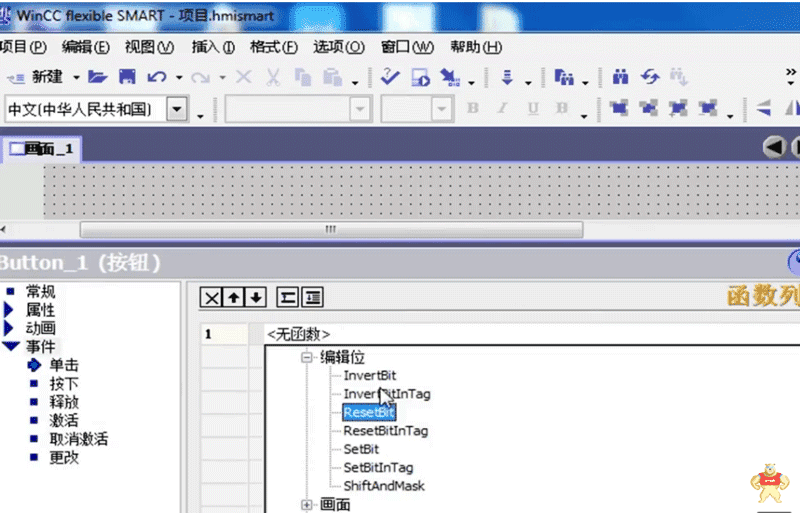Select the 单击 event
Image resolution: width=800 pixels, height=513 pixels.
64,365
